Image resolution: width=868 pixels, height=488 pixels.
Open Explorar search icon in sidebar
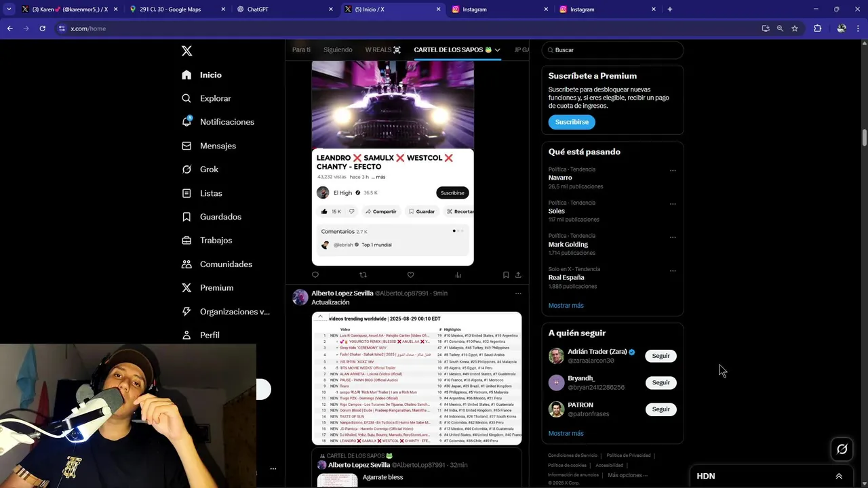click(186, 98)
